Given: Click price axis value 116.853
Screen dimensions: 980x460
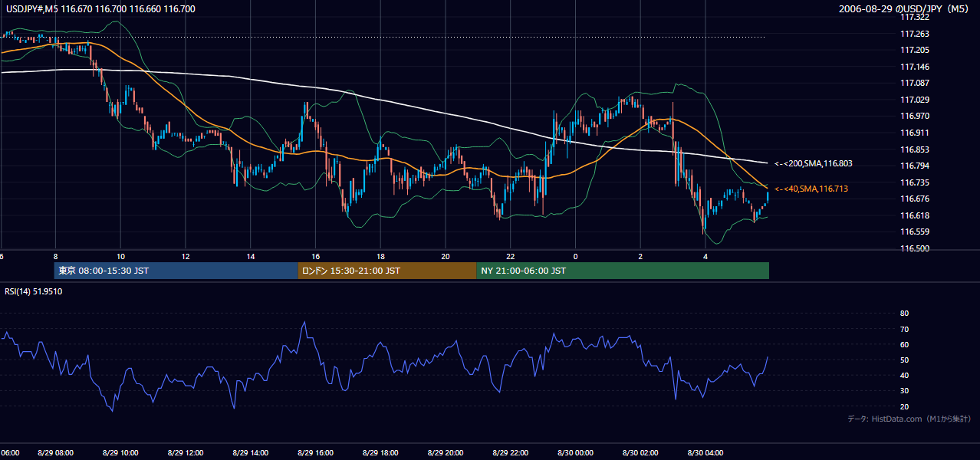Looking at the screenshot, I should (914, 149).
